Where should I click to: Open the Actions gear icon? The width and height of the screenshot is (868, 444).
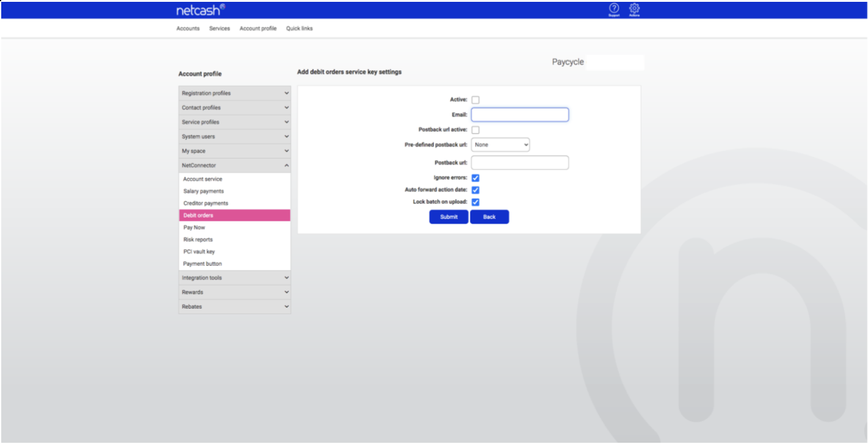click(634, 9)
